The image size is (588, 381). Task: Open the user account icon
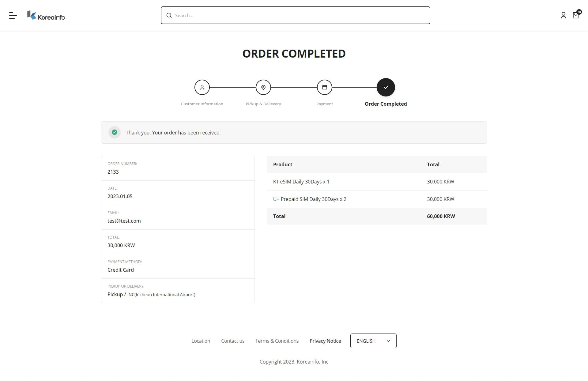point(563,15)
